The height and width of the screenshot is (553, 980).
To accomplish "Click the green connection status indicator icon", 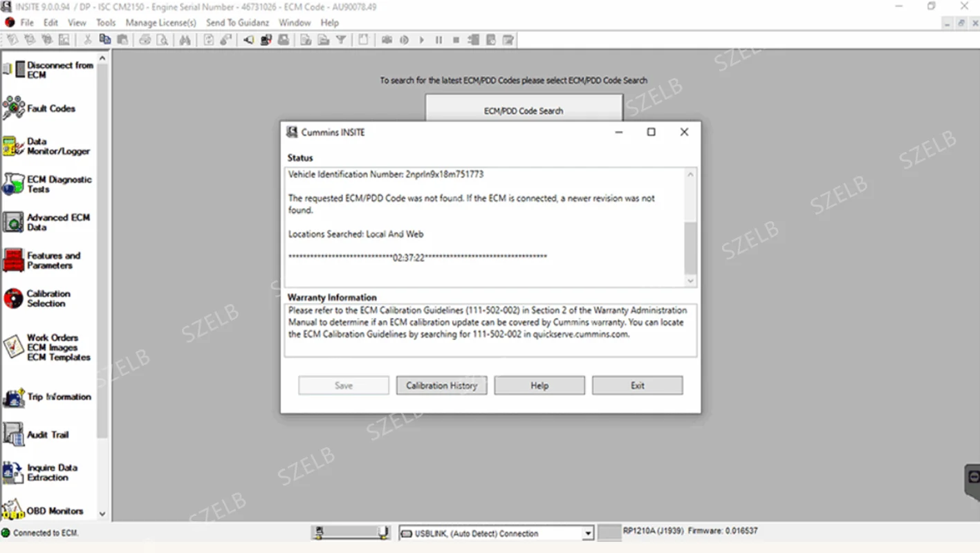I will pos(6,533).
